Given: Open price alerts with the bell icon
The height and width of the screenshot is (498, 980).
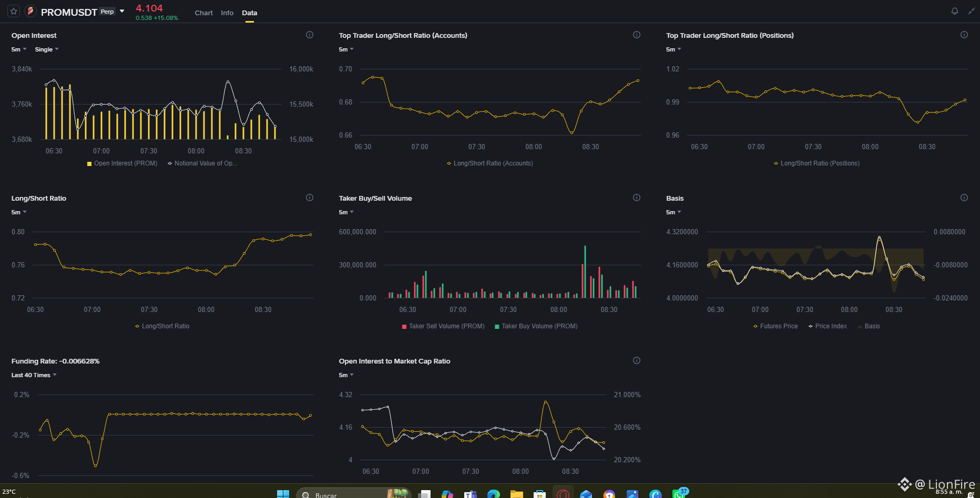Looking at the screenshot, I should point(955,11).
